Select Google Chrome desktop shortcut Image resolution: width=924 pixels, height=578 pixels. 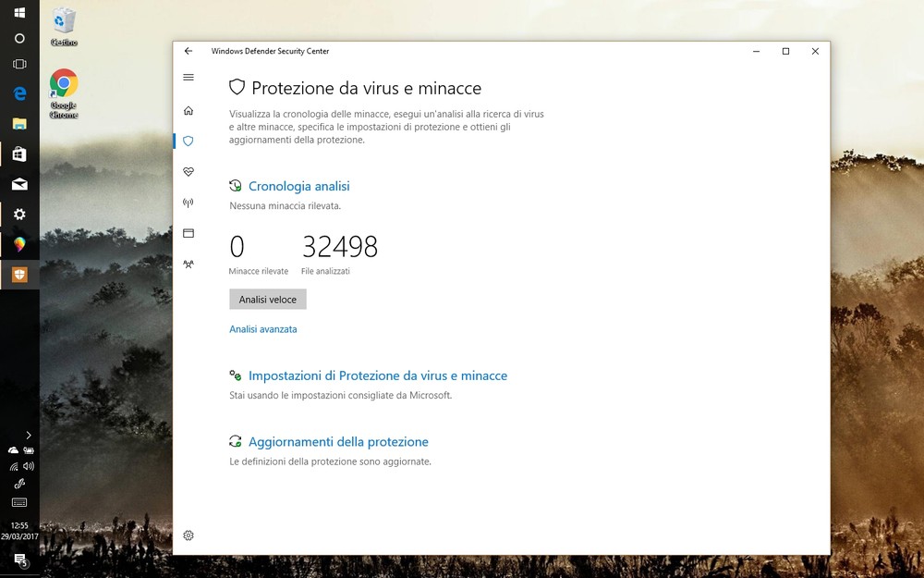tap(64, 93)
